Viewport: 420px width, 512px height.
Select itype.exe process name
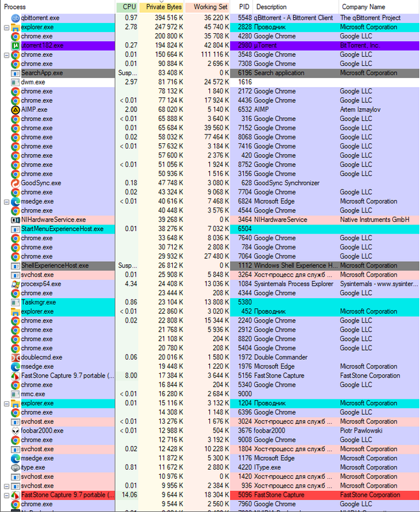click(33, 467)
